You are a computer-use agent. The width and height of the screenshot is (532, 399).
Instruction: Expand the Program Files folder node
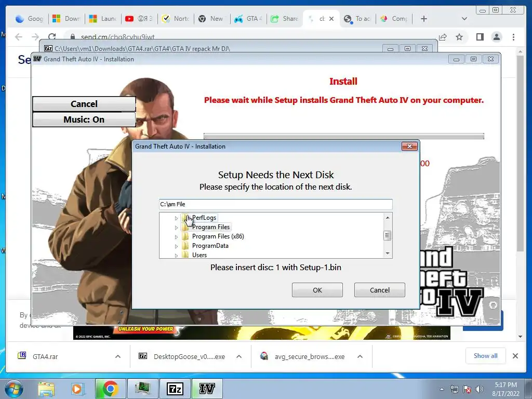pyautogui.click(x=176, y=228)
